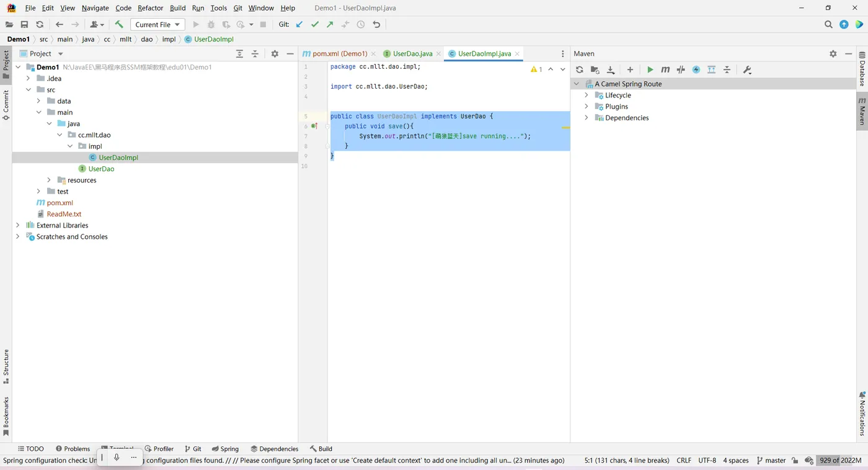This screenshot has height=470, width=868.
Task: Toggle Maven skip tests mode
Action: (696, 70)
